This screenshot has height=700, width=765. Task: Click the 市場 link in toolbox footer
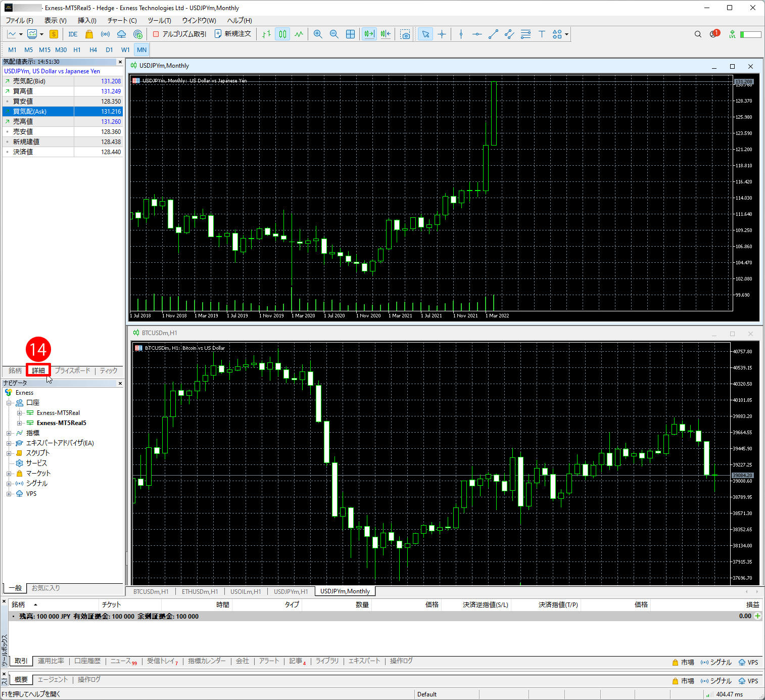pyautogui.click(x=683, y=662)
